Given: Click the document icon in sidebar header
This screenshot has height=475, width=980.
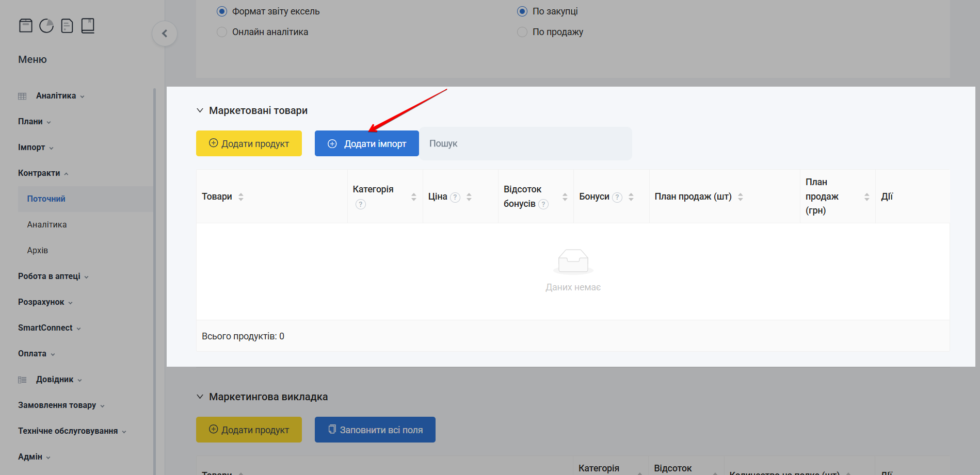Looking at the screenshot, I should pos(67,25).
